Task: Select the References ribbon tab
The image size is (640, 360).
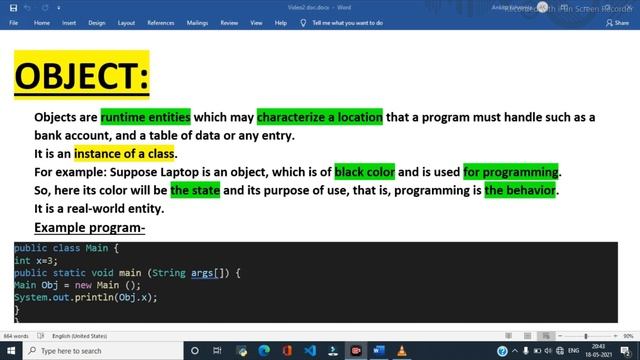Action: click(x=161, y=23)
